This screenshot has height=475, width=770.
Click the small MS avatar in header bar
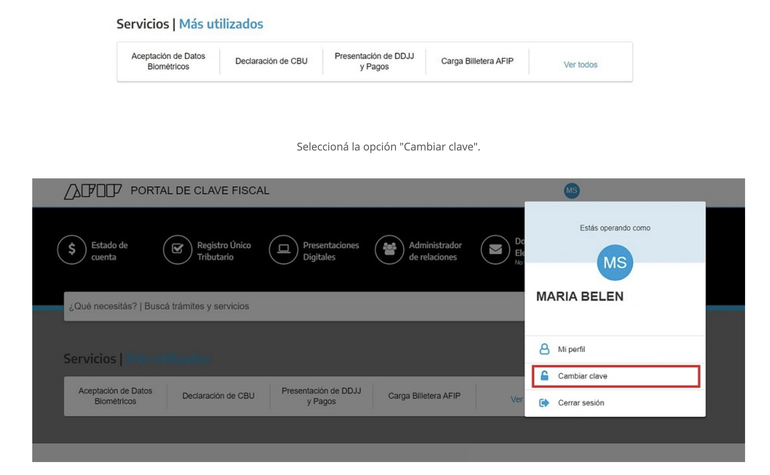pos(571,190)
